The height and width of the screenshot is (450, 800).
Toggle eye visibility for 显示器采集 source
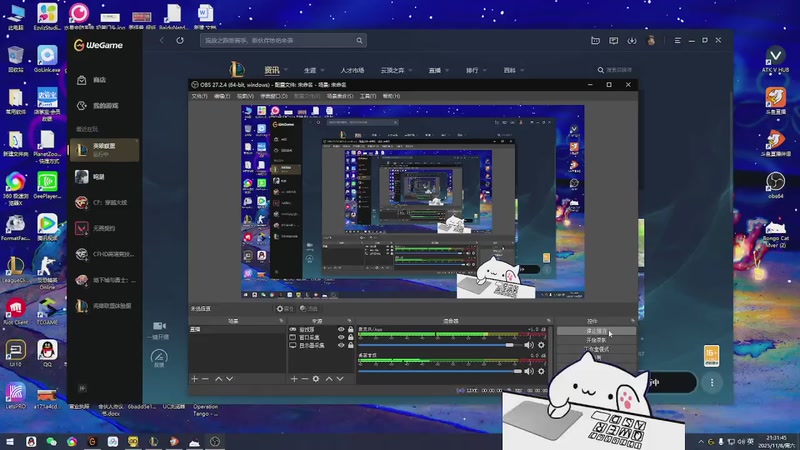pyautogui.click(x=341, y=345)
